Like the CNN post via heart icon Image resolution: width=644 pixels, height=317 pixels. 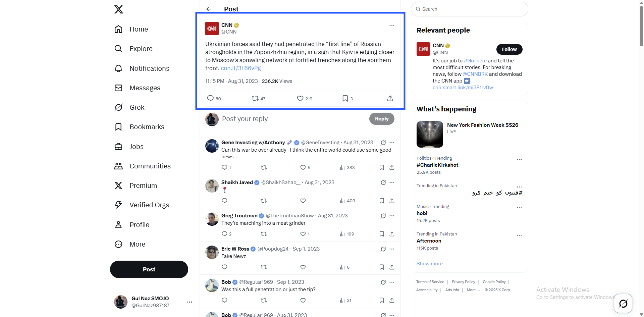coord(300,98)
